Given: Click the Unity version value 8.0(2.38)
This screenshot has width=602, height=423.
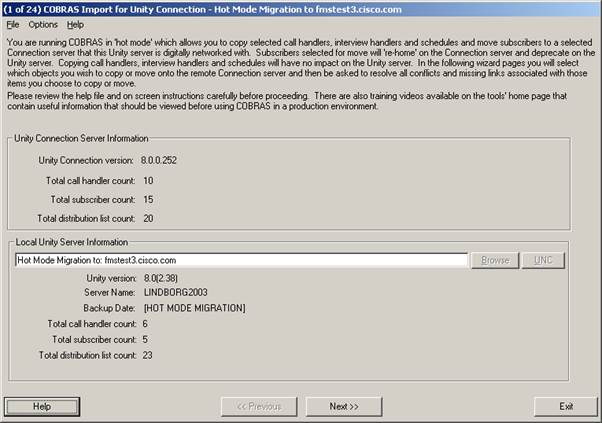Looking at the screenshot, I should coord(160,278).
